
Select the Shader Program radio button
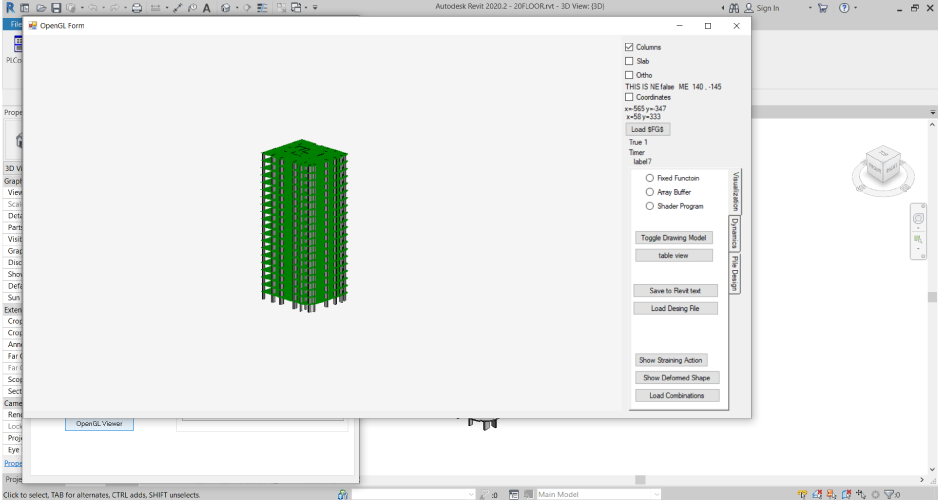[x=649, y=206]
